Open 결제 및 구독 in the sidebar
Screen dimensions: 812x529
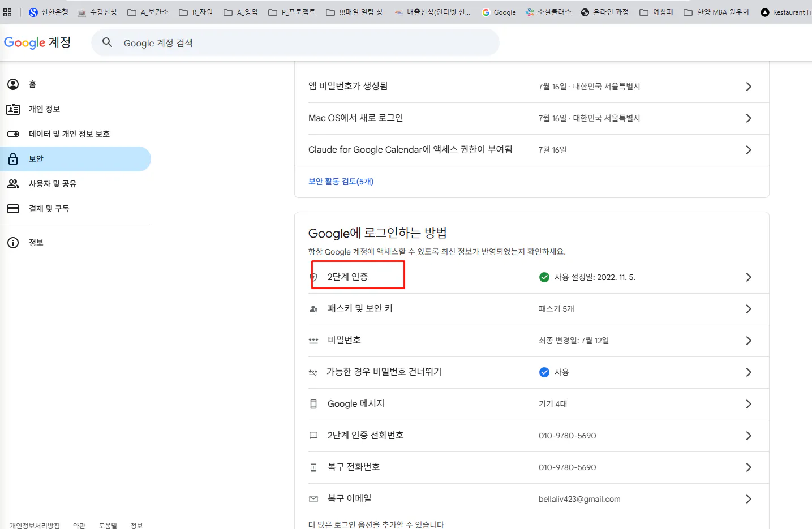[x=75, y=209]
